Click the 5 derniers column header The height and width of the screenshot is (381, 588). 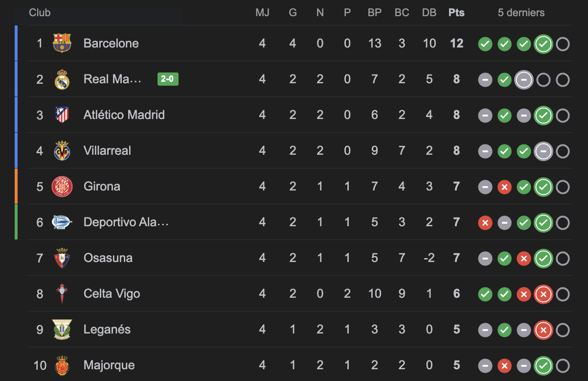coord(521,13)
